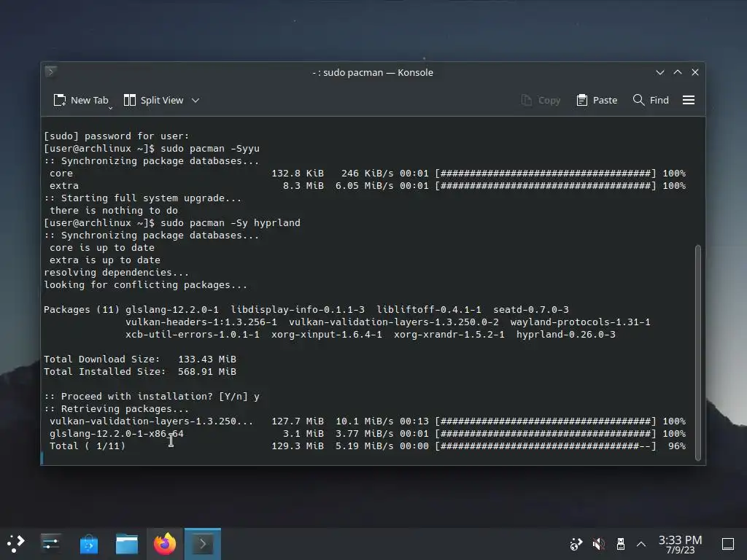The height and width of the screenshot is (560, 747).
Task: Click 'extra is up to date' line
Action: pyautogui.click(x=105, y=260)
